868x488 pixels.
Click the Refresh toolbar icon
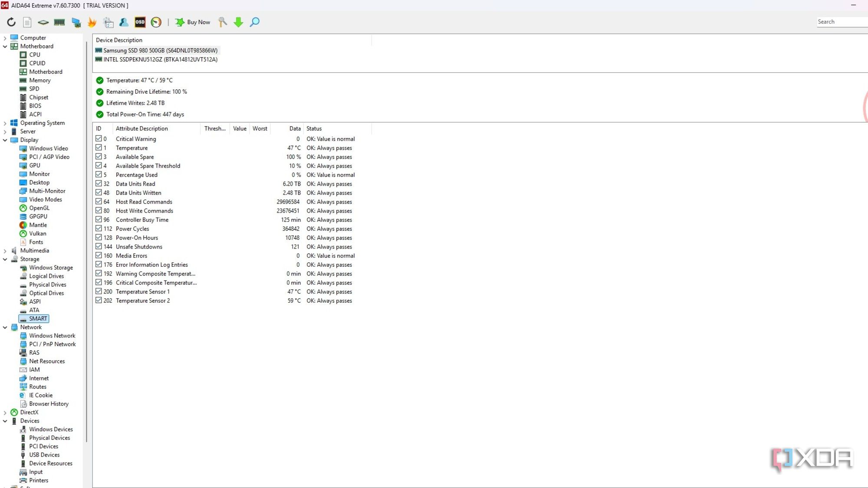pos(11,22)
